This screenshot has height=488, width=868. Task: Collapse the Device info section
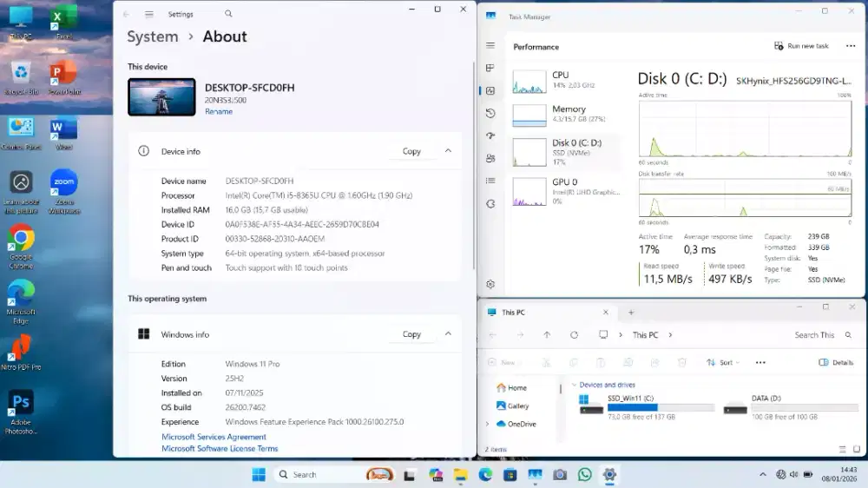pyautogui.click(x=448, y=151)
